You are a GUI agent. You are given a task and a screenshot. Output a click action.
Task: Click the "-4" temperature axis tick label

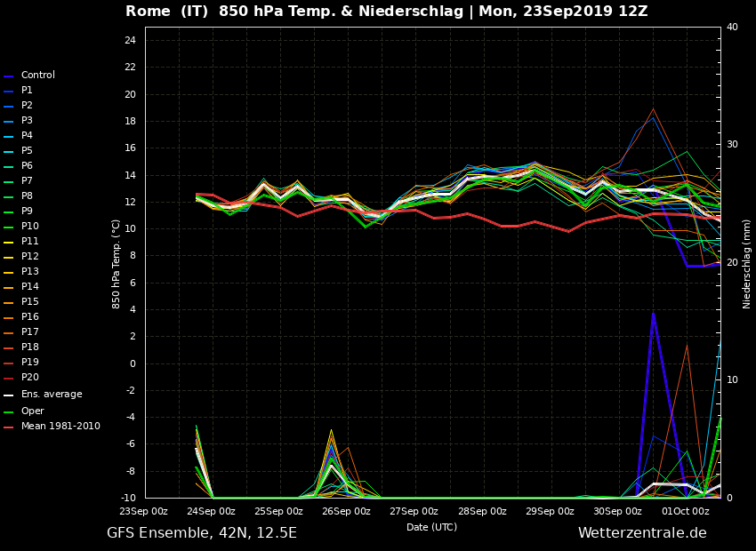click(131, 418)
